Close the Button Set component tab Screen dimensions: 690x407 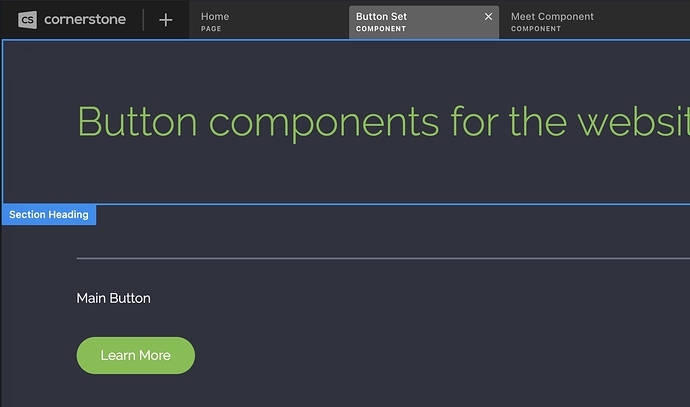pyautogui.click(x=488, y=16)
